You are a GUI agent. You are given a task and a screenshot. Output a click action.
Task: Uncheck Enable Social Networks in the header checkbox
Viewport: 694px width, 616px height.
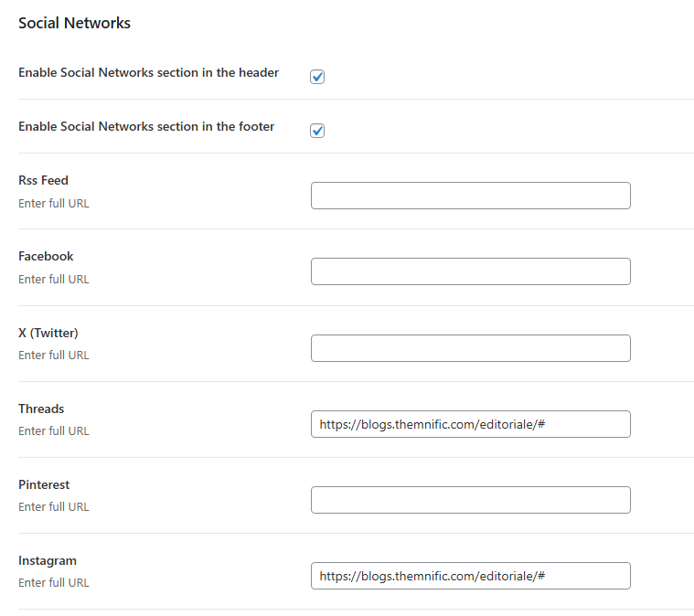[x=317, y=77]
